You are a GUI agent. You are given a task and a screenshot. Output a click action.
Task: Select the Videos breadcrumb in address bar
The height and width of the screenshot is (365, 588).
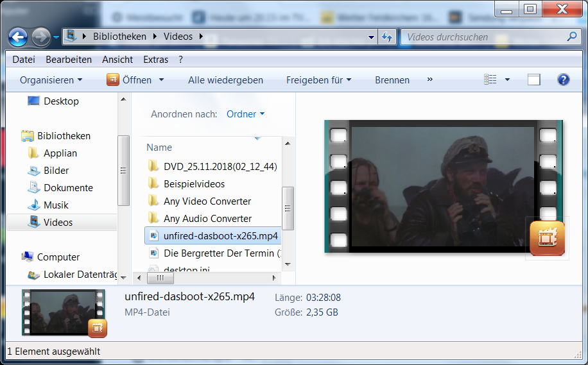click(x=178, y=37)
